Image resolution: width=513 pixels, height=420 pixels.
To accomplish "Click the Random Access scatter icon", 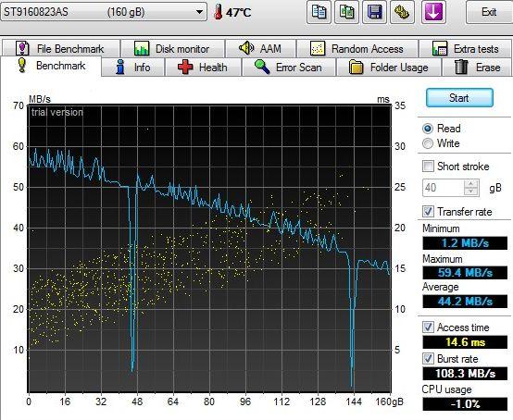I will [x=318, y=49].
